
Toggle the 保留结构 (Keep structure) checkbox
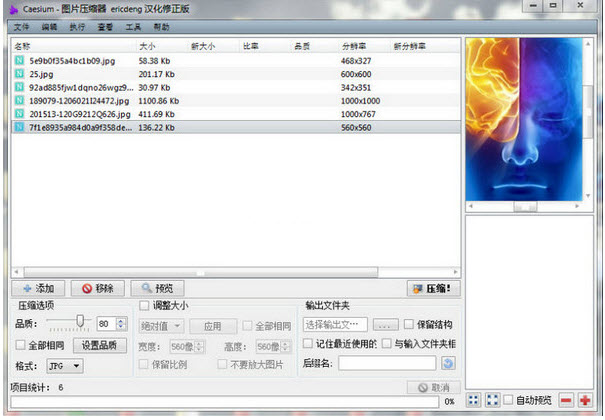pyautogui.click(x=409, y=325)
